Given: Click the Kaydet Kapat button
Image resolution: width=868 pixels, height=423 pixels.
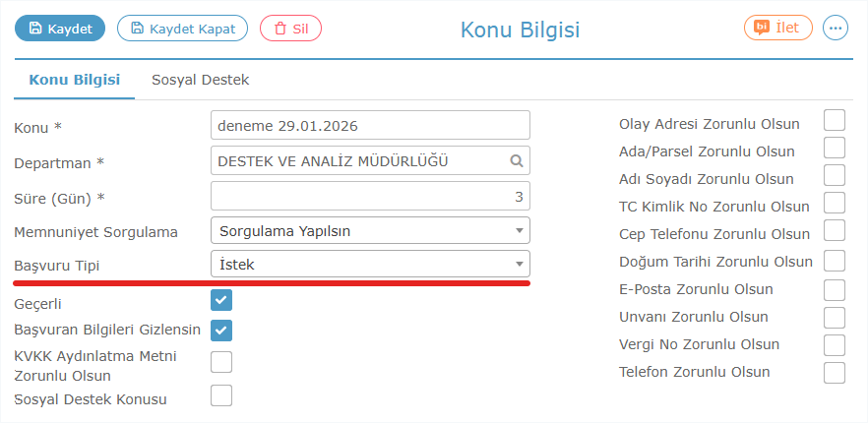Looking at the screenshot, I should [x=182, y=29].
